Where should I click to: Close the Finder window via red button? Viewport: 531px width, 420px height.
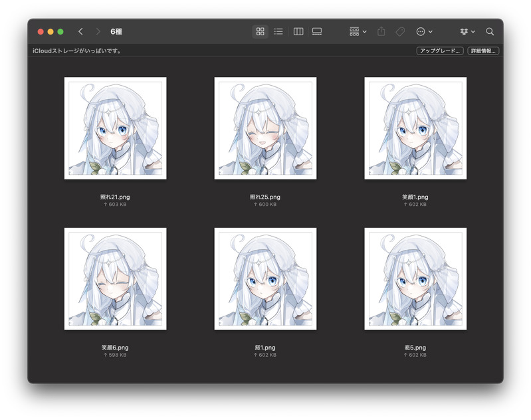41,31
